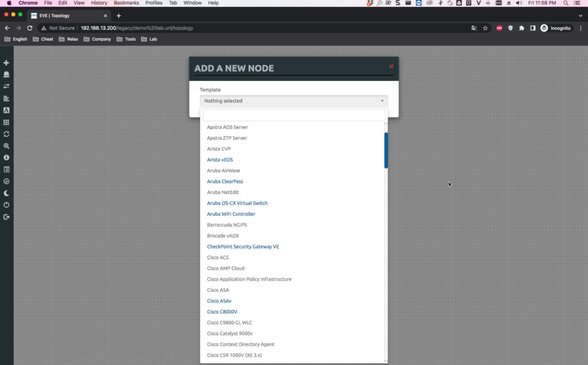This screenshot has height=365, width=588.
Task: Open the Nodes list icon in sidebar
Action: 6,75
